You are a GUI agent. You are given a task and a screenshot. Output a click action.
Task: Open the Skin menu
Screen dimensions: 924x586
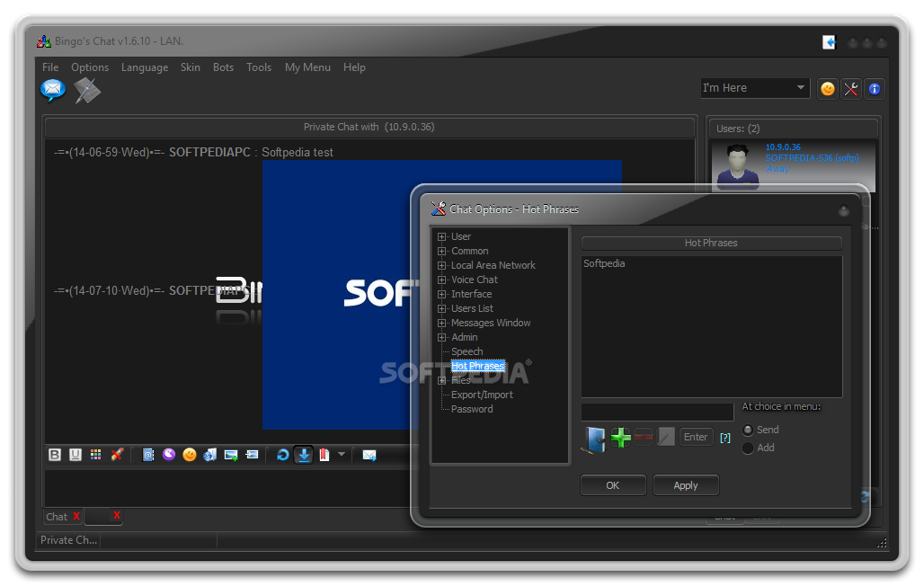tap(191, 67)
